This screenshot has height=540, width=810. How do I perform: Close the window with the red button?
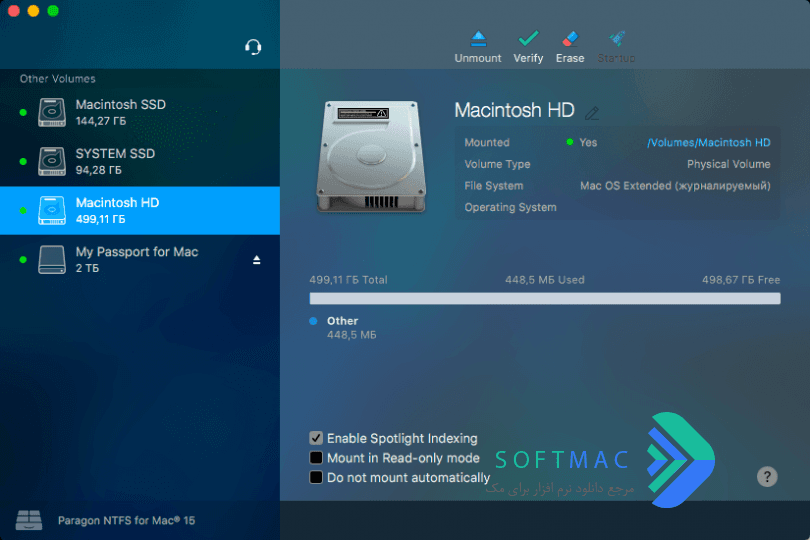click(13, 10)
